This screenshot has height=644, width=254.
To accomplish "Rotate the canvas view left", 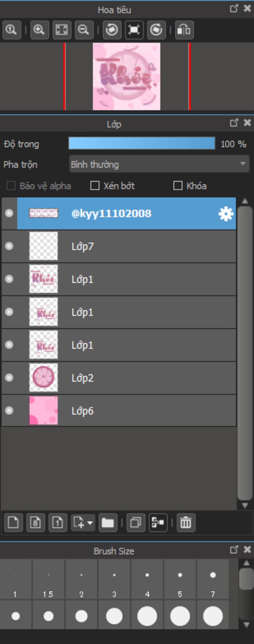I will coord(112,30).
